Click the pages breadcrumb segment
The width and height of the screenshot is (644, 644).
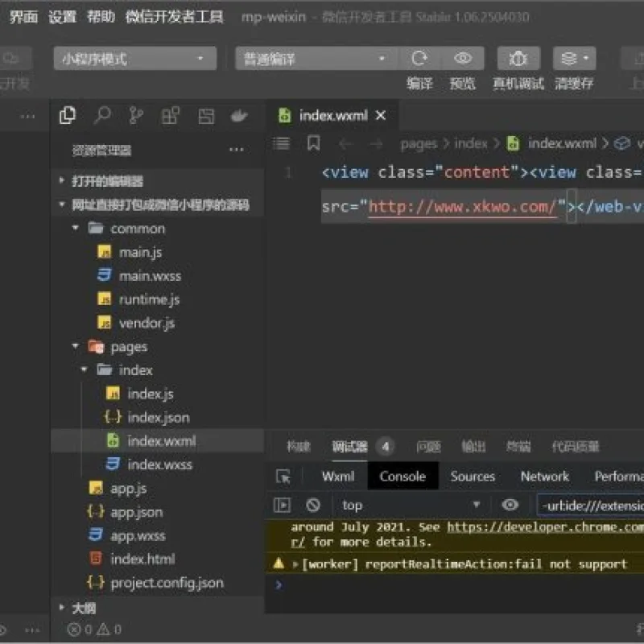pyautogui.click(x=419, y=144)
